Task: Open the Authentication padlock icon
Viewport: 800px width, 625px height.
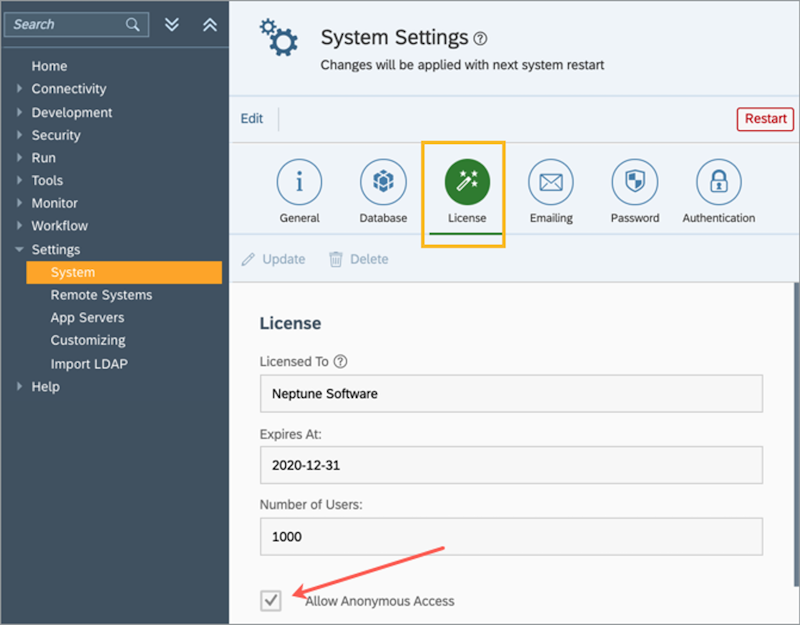Action: click(x=718, y=182)
